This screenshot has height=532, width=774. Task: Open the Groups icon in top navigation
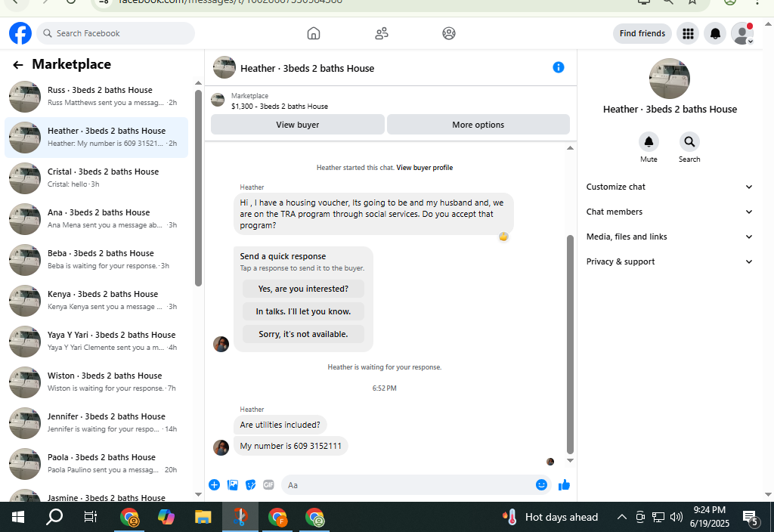pyautogui.click(x=449, y=33)
